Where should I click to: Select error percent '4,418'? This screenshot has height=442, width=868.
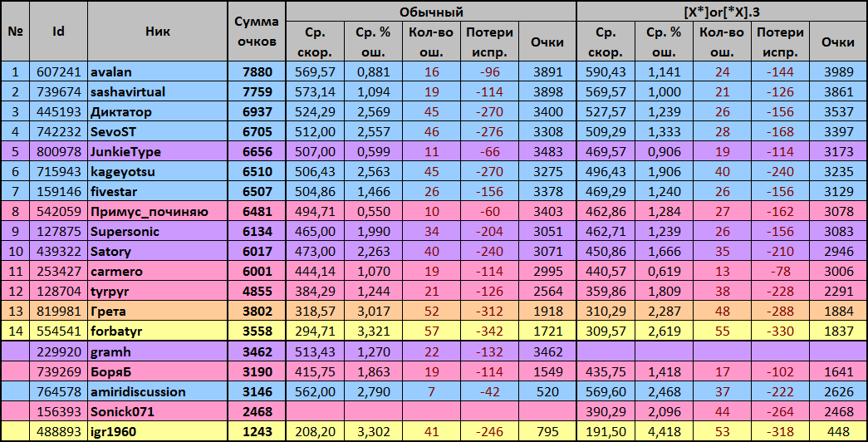pyautogui.click(x=664, y=431)
